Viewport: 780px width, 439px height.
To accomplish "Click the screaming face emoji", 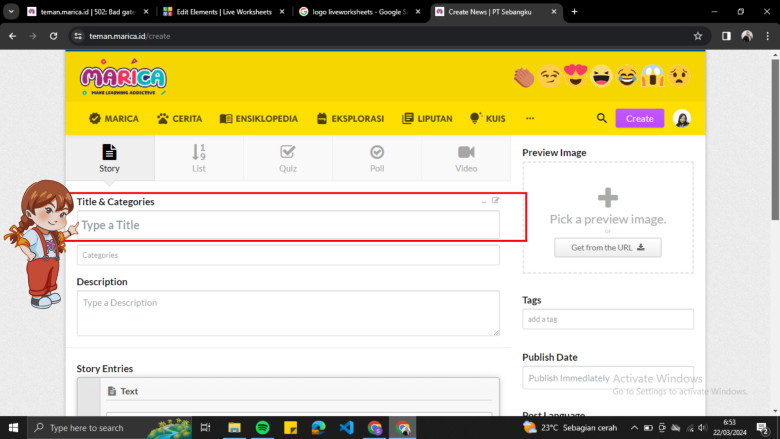I will [x=653, y=76].
